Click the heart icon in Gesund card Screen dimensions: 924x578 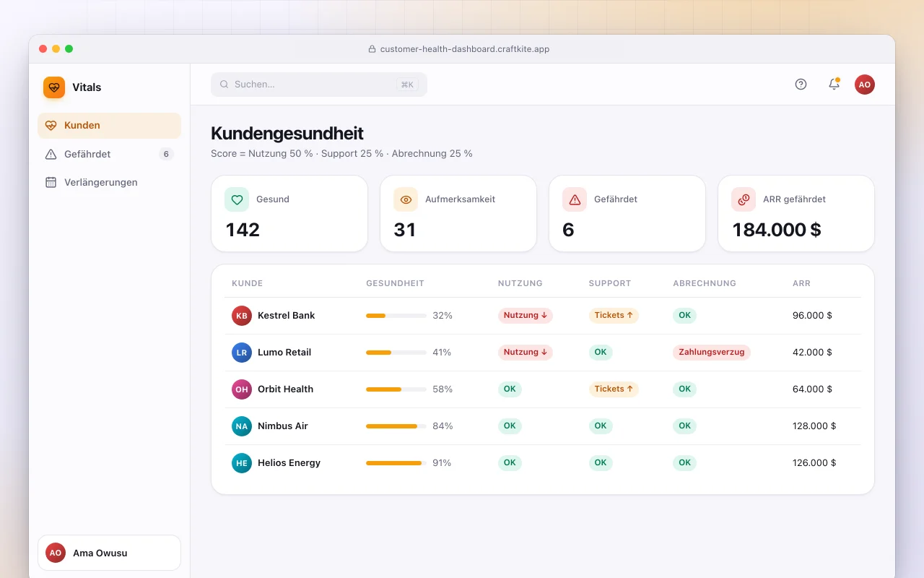pos(237,199)
